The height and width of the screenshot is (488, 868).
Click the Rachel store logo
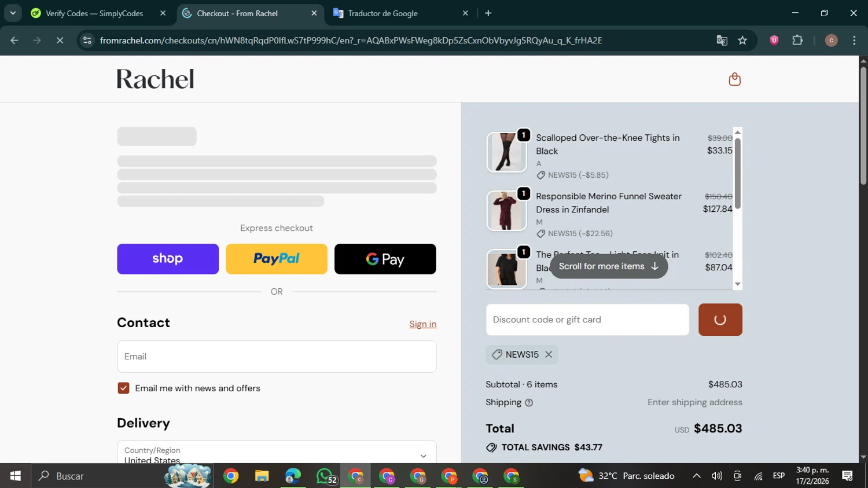point(155,79)
